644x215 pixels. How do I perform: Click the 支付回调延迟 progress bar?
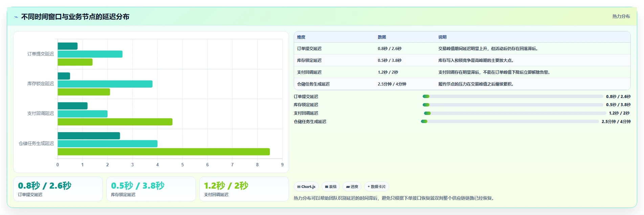pyautogui.click(x=515, y=113)
